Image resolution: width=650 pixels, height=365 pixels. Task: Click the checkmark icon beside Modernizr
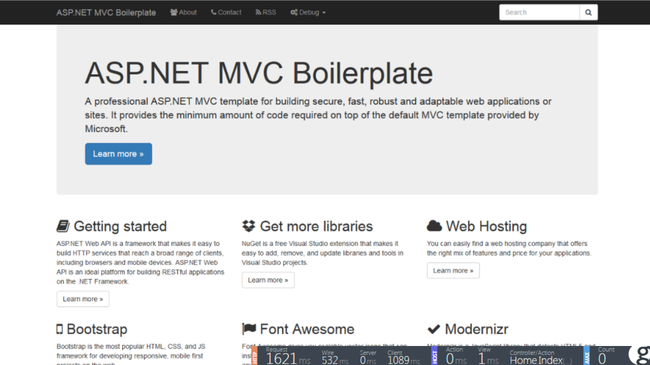[434, 329]
